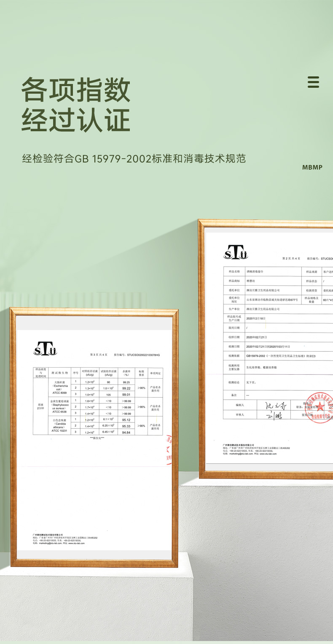Viewport: 333px width, 644px height.
Task: Click the 95.12 kill rate value
Action: tap(126, 419)
